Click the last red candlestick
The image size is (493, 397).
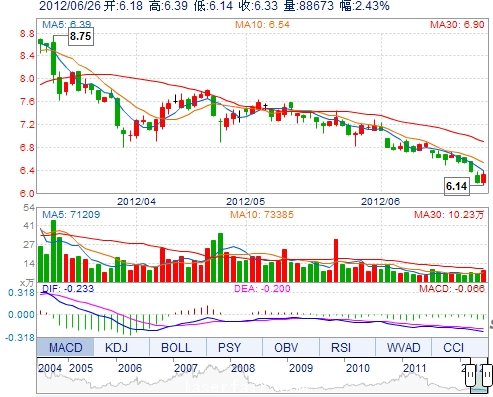pos(484,178)
